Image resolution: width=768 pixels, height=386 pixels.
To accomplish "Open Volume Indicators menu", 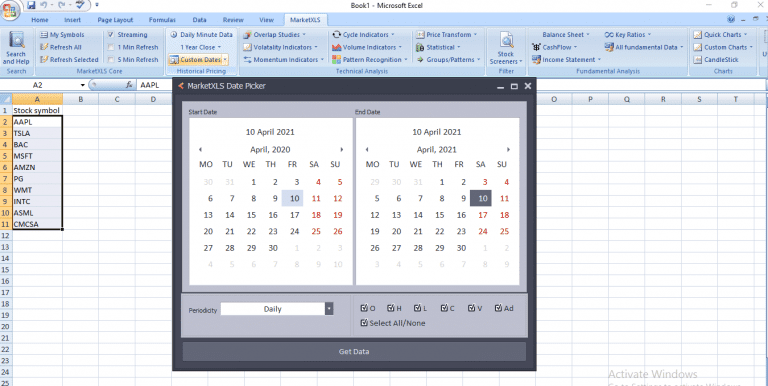I will click(x=367, y=47).
